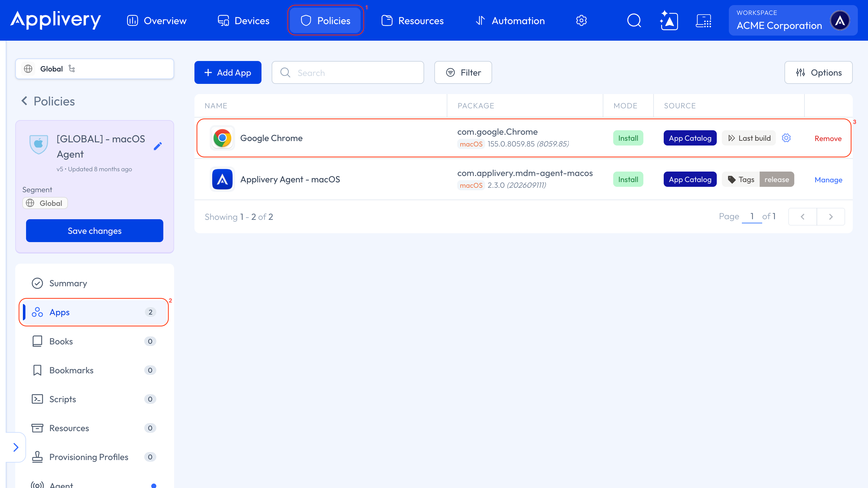Edit policy name with pencil icon

(158, 146)
